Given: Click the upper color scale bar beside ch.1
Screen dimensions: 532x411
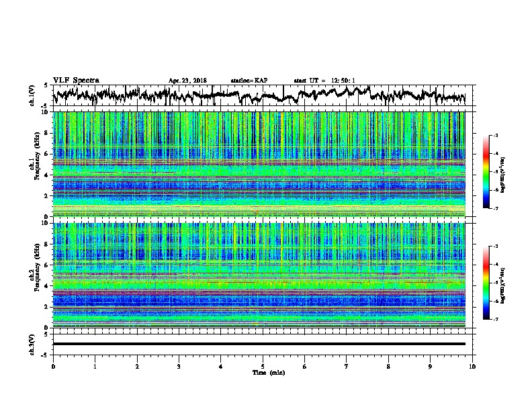Looking at the screenshot, I should click(x=486, y=172).
